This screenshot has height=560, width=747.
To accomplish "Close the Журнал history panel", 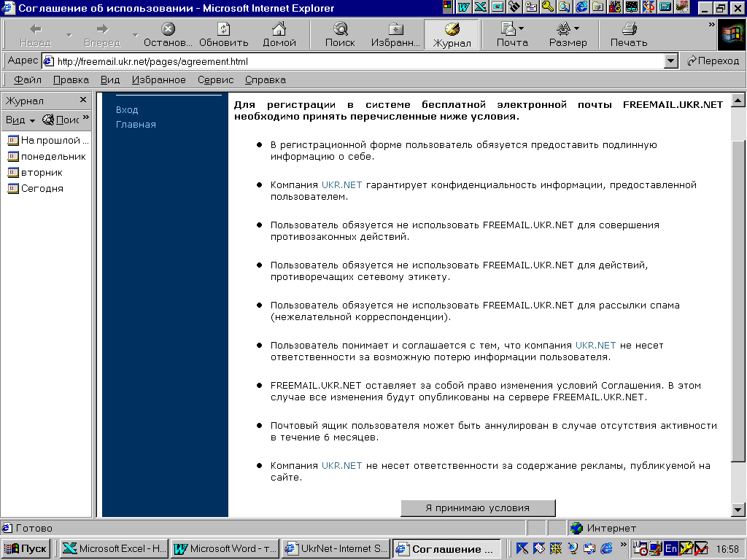I will 83,100.
